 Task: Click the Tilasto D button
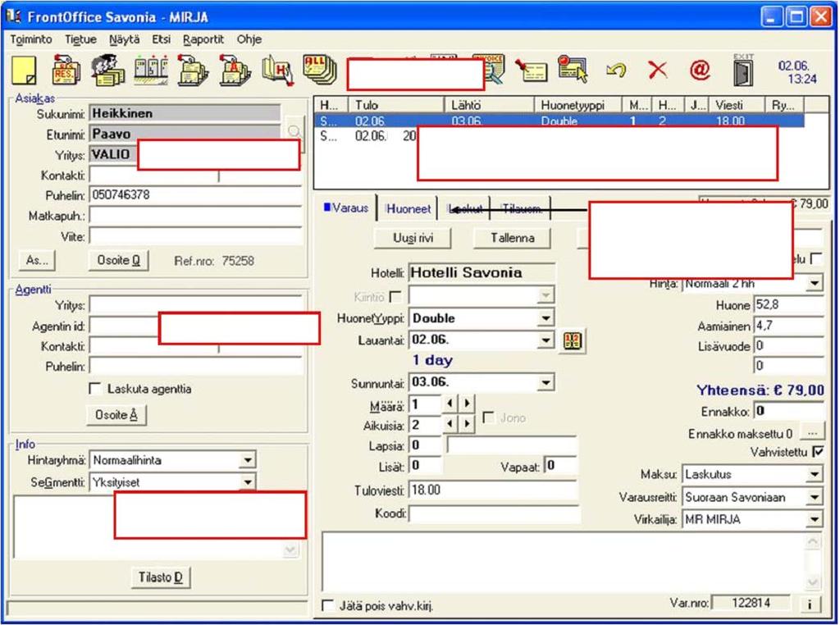161,577
